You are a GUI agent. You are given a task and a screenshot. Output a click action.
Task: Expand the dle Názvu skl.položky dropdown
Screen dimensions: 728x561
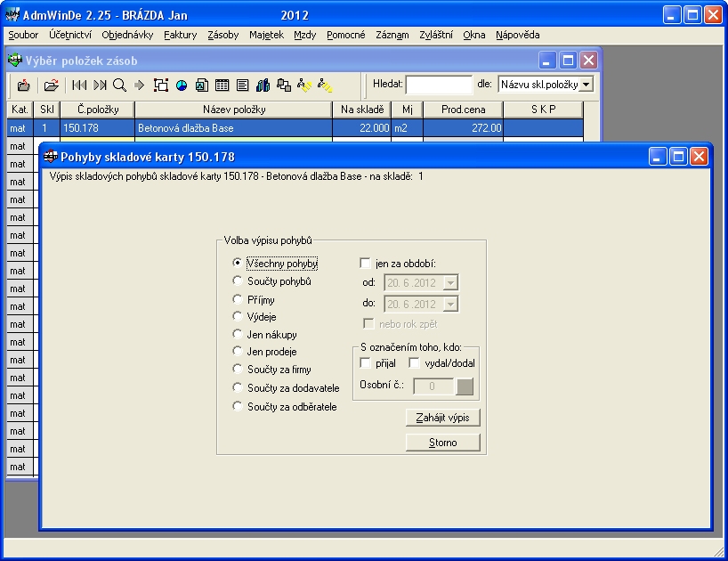pos(586,85)
